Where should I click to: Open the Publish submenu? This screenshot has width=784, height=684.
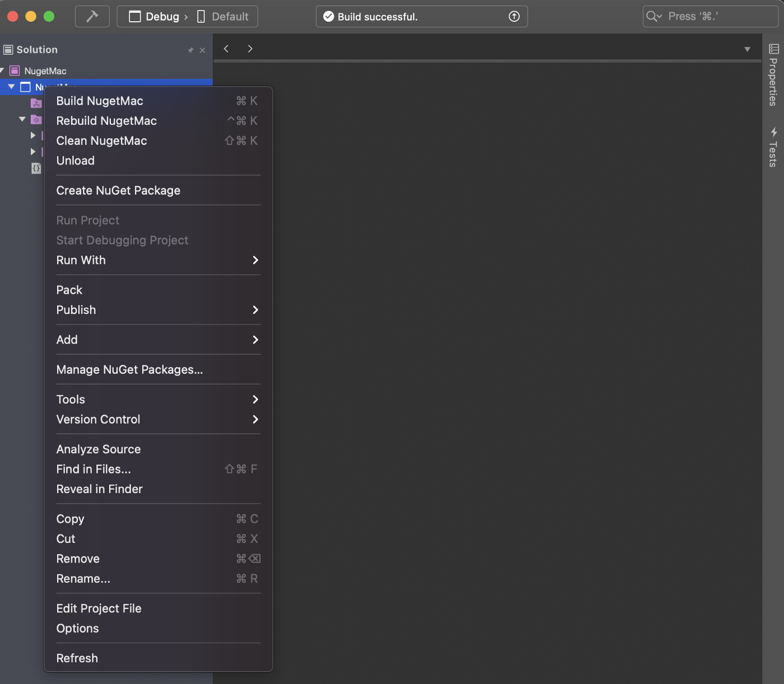(158, 310)
